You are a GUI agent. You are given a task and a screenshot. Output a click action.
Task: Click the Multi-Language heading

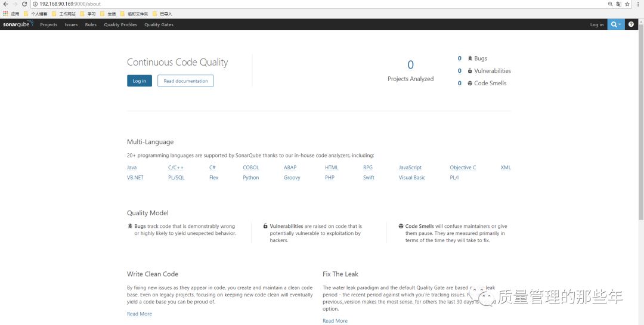(x=150, y=142)
